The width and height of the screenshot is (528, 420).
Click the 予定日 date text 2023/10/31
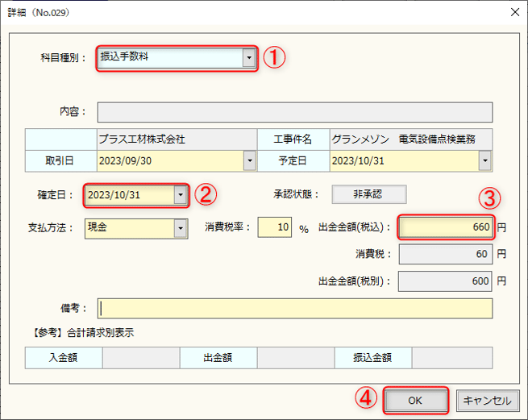(358, 161)
